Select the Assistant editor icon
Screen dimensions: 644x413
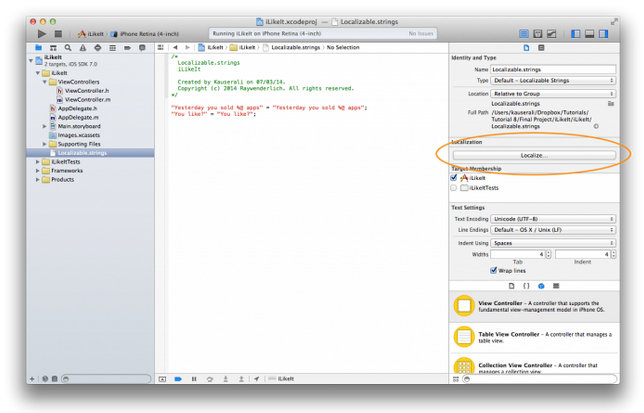pos(538,34)
